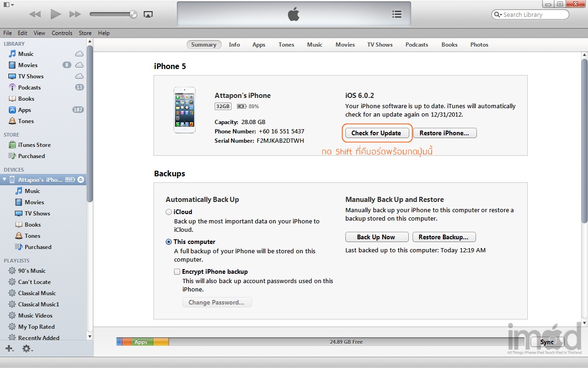Open the Up Next list icon
The height and width of the screenshot is (368, 588).
tap(397, 14)
